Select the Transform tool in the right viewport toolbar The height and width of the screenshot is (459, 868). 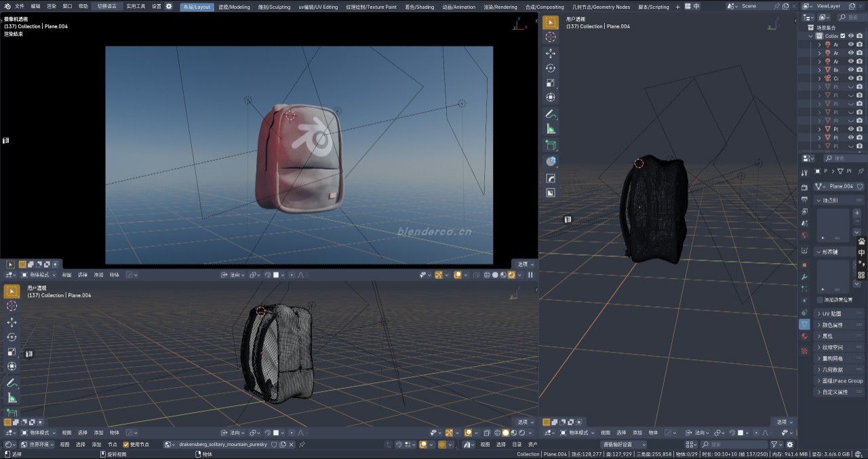point(551,98)
